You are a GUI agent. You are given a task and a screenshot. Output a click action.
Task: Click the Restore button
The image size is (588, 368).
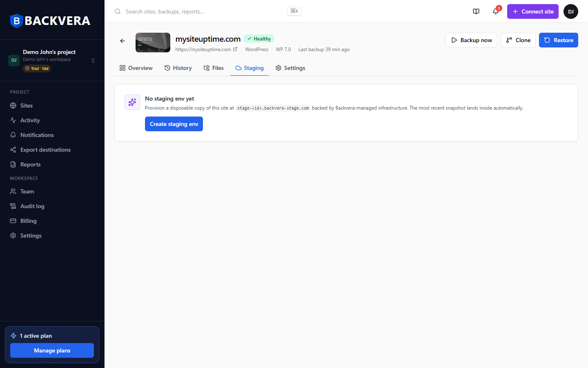(559, 40)
